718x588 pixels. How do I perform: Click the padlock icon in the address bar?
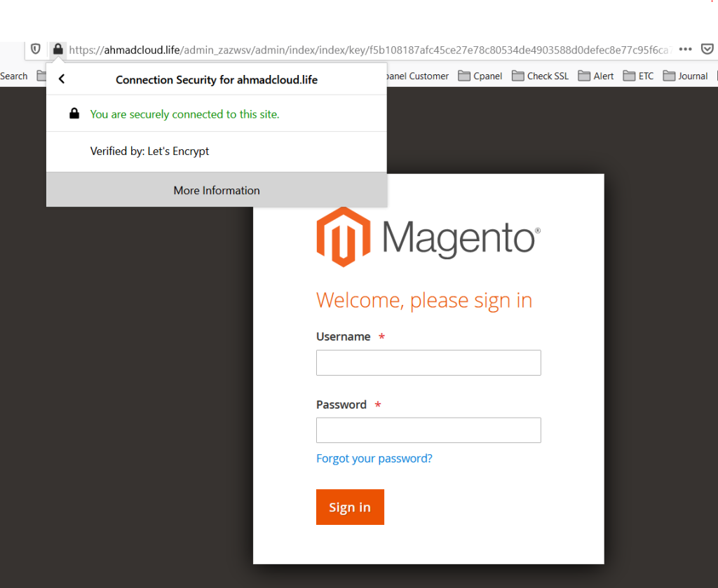57,49
